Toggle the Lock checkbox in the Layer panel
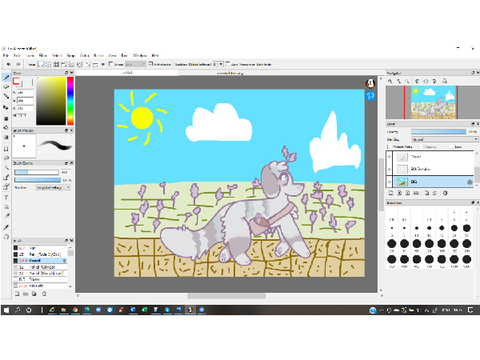Viewport: 480px width, 360px height. point(452,147)
